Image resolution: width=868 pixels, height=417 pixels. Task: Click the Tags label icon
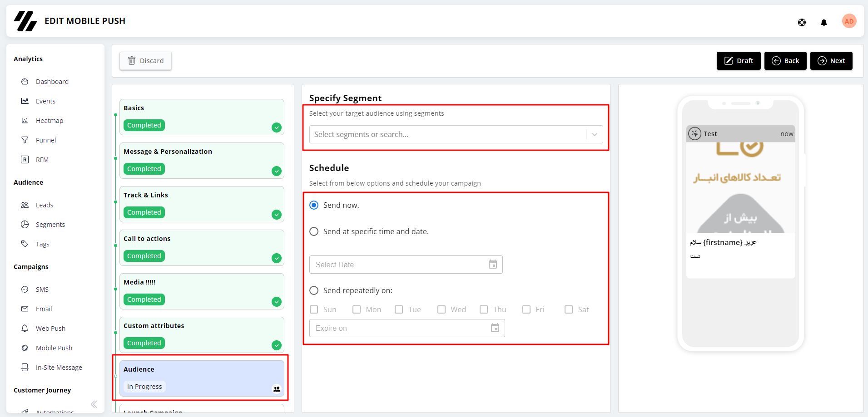(x=25, y=244)
